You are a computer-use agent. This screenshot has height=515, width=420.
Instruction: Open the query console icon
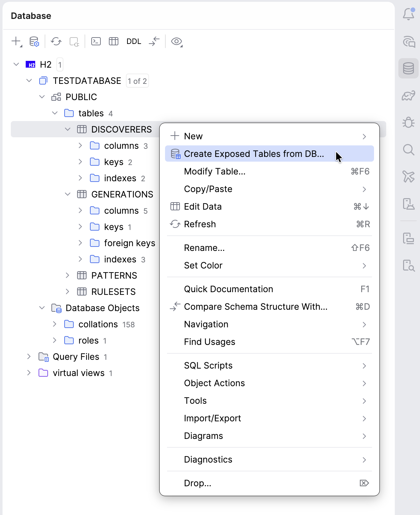tap(96, 41)
